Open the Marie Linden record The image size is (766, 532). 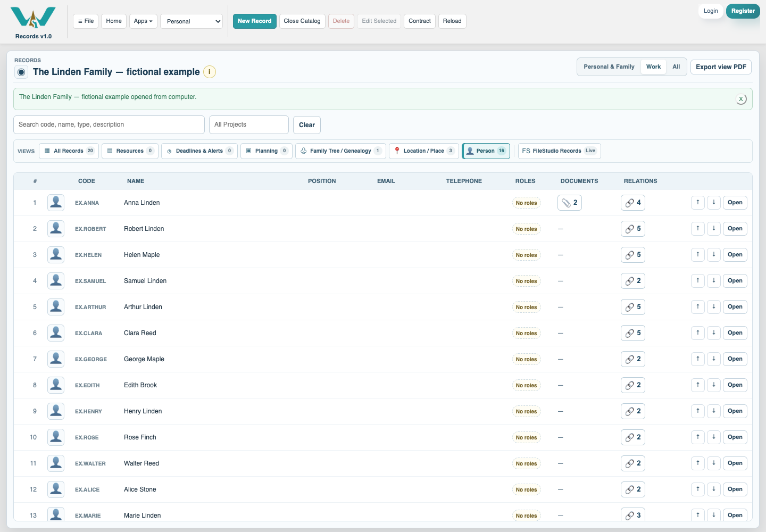click(735, 515)
